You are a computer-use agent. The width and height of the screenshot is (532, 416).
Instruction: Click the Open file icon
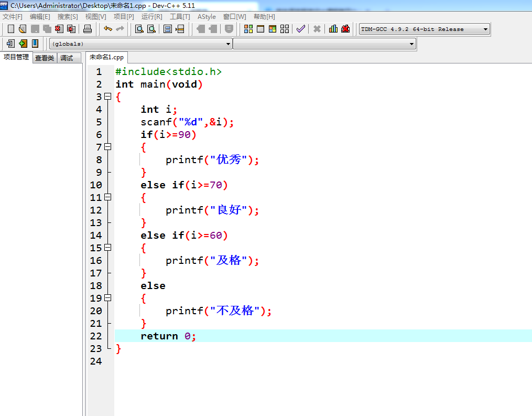23,29
